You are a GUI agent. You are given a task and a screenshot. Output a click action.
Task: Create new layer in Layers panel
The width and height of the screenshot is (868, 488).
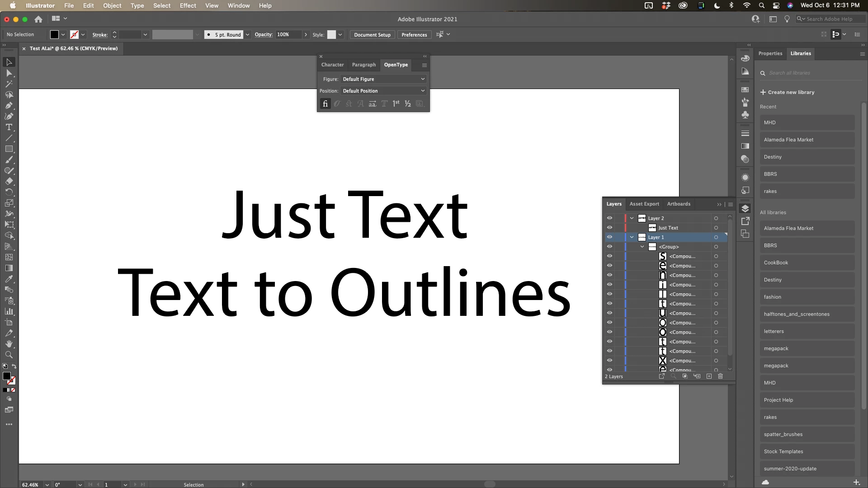pos(709,376)
